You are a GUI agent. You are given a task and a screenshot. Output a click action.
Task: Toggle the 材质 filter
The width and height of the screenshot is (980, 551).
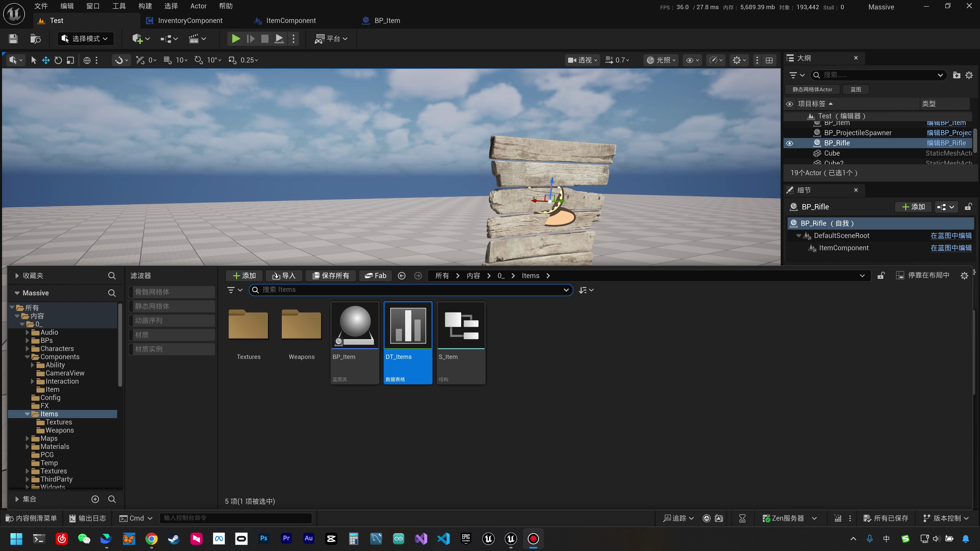click(x=172, y=335)
